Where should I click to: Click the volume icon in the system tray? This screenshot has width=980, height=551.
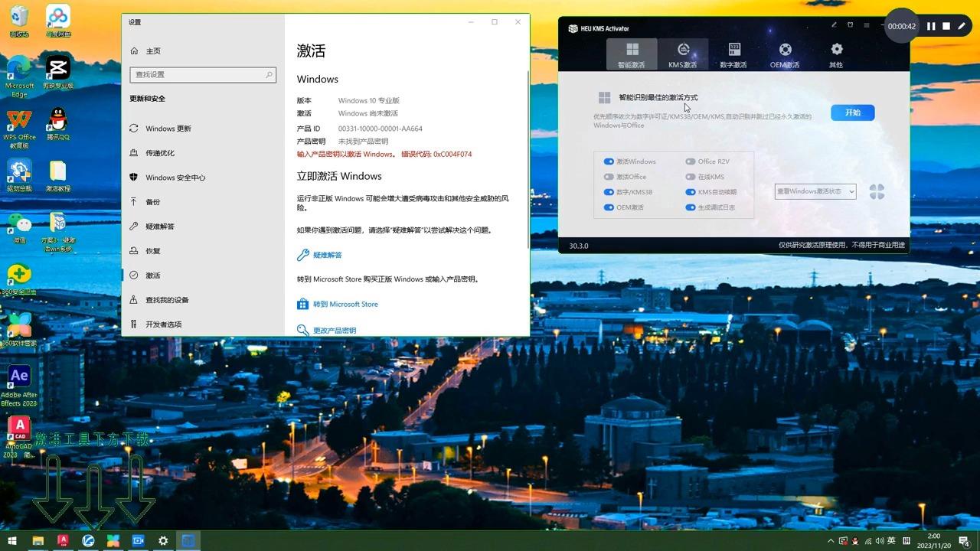pyautogui.click(x=878, y=541)
